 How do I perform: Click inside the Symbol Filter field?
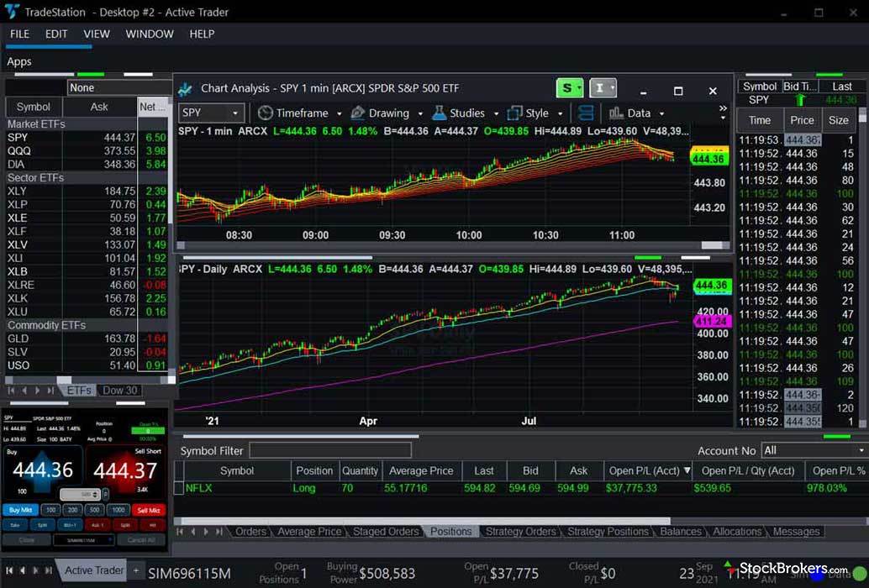[329, 451]
